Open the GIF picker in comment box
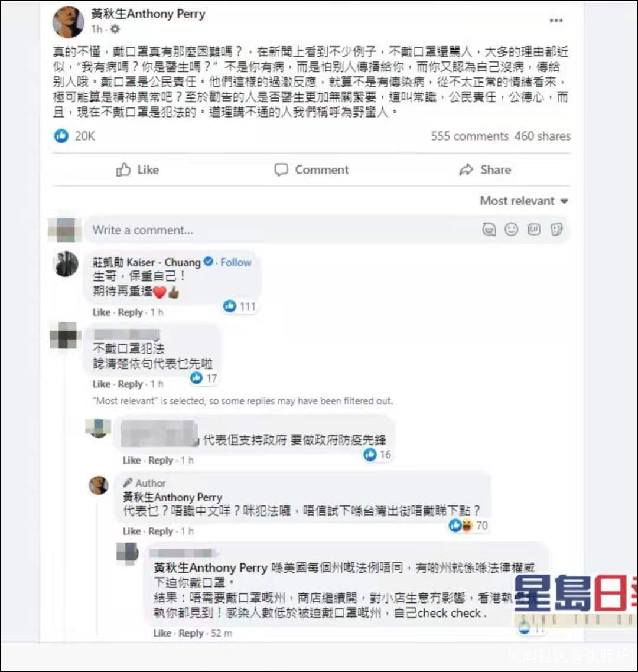 [x=534, y=230]
